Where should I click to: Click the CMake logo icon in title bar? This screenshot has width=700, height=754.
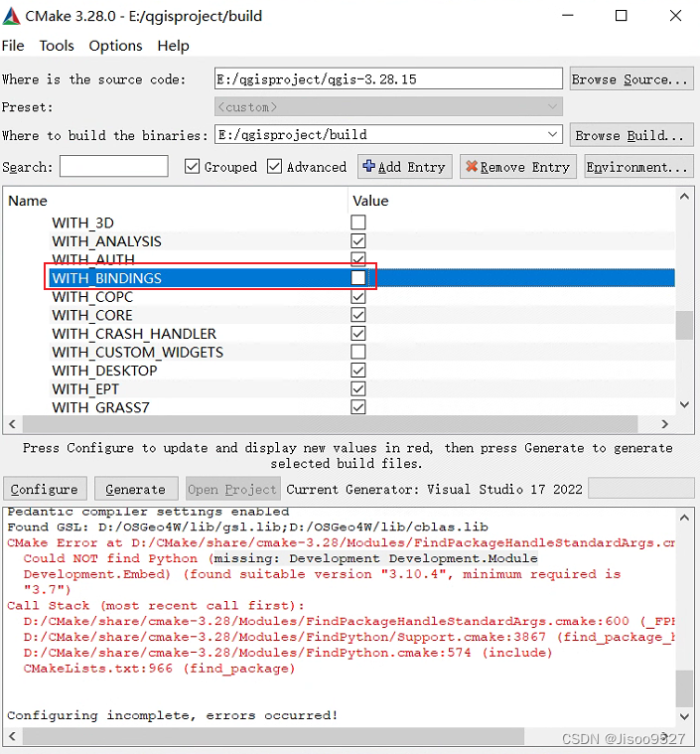[11, 16]
